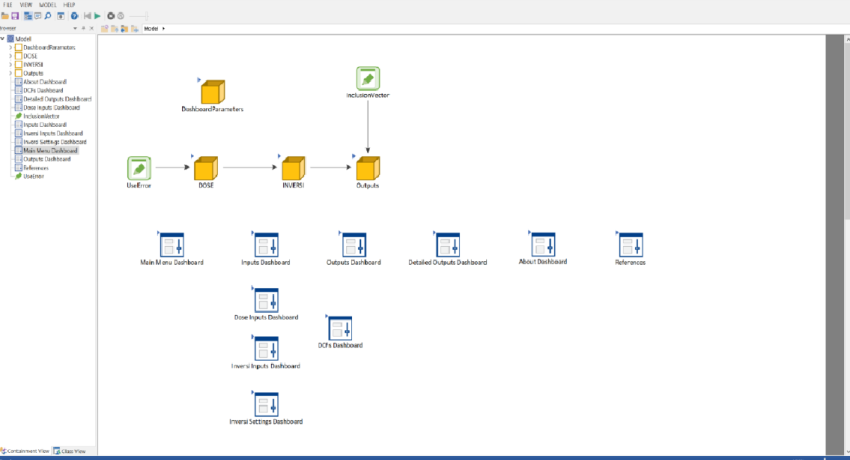Viewport: 850px width, 460px height.
Task: Select the InclusionVector data element on canvas
Action: pyautogui.click(x=368, y=78)
